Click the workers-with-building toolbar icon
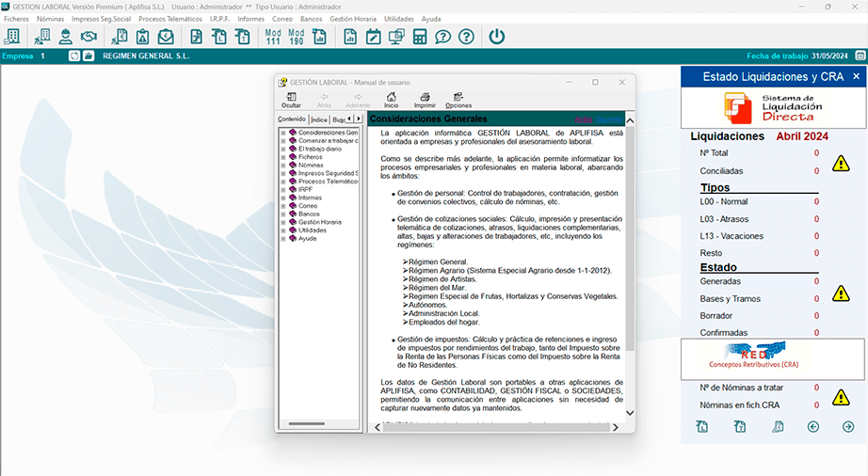 click(42, 37)
